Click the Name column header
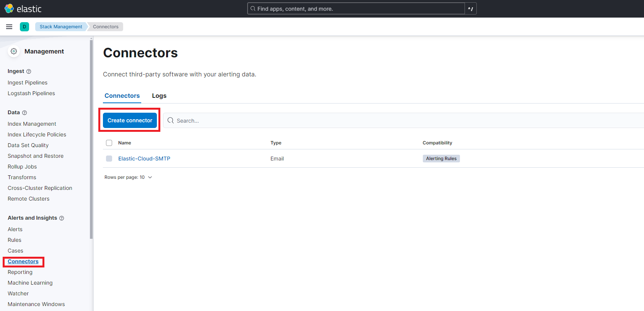 [x=124, y=143]
